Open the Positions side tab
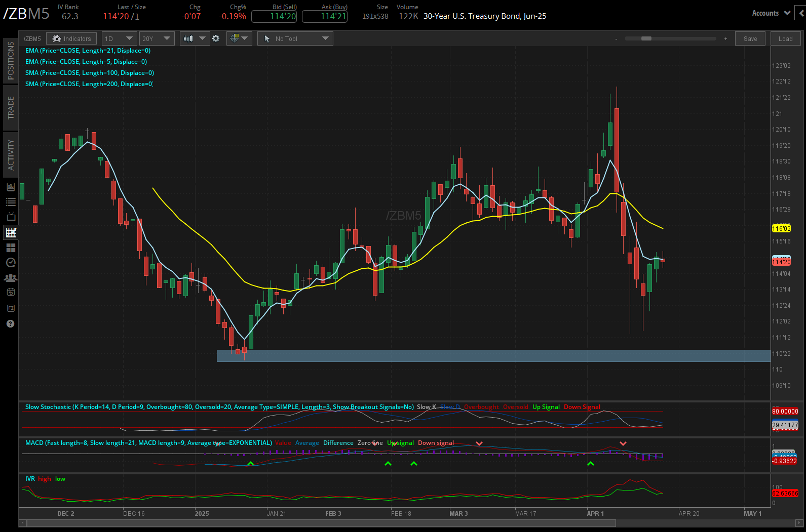Viewport: 806px width, 532px height. [x=11, y=61]
